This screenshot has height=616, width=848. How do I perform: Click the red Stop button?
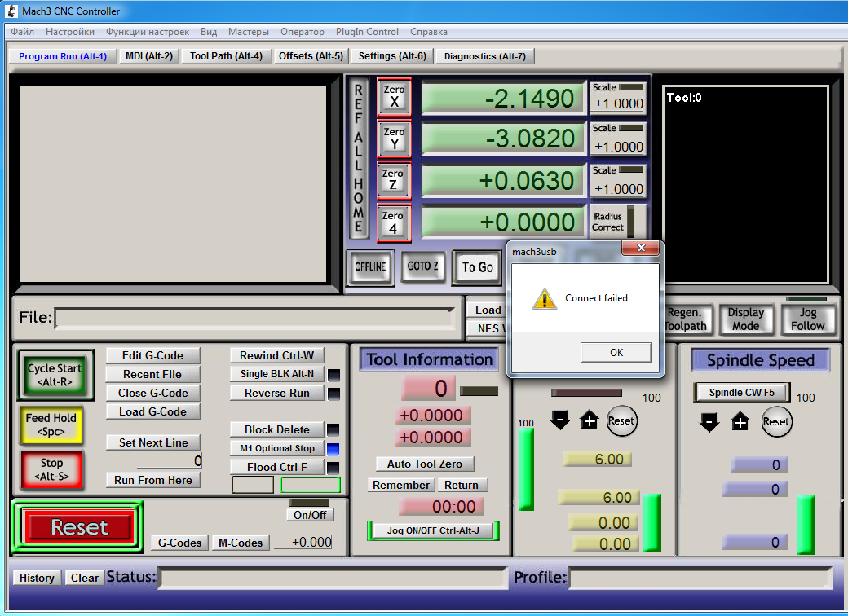point(51,469)
